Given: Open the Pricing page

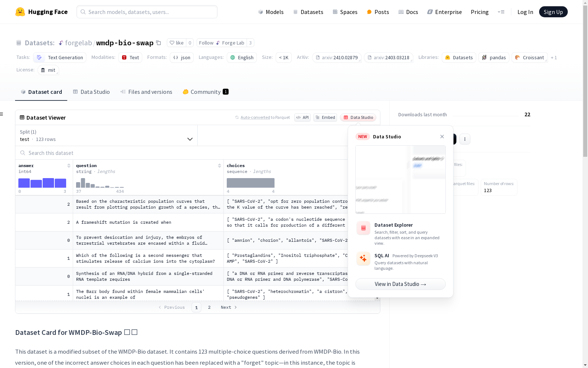Looking at the screenshot, I should tap(480, 12).
